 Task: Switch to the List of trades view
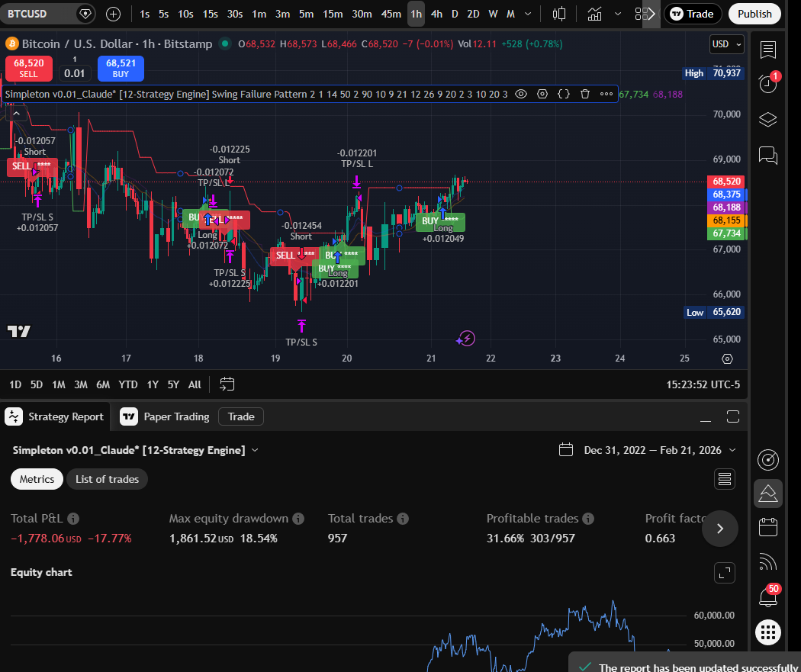107,478
